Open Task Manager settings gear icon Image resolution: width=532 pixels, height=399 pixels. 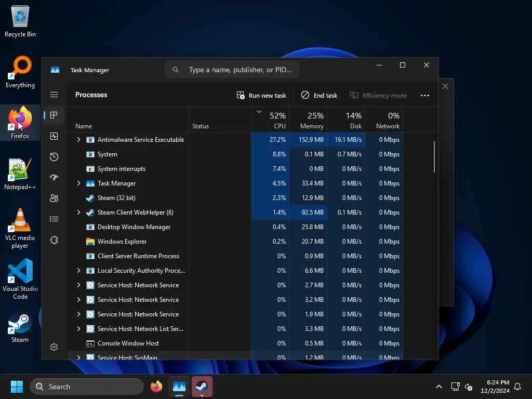pyautogui.click(x=54, y=347)
